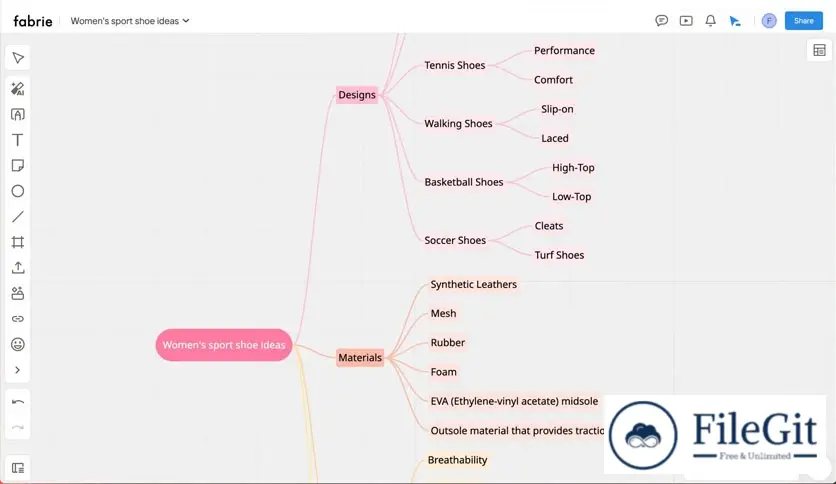Select the Text tool
The height and width of the screenshot is (484, 836).
18,140
